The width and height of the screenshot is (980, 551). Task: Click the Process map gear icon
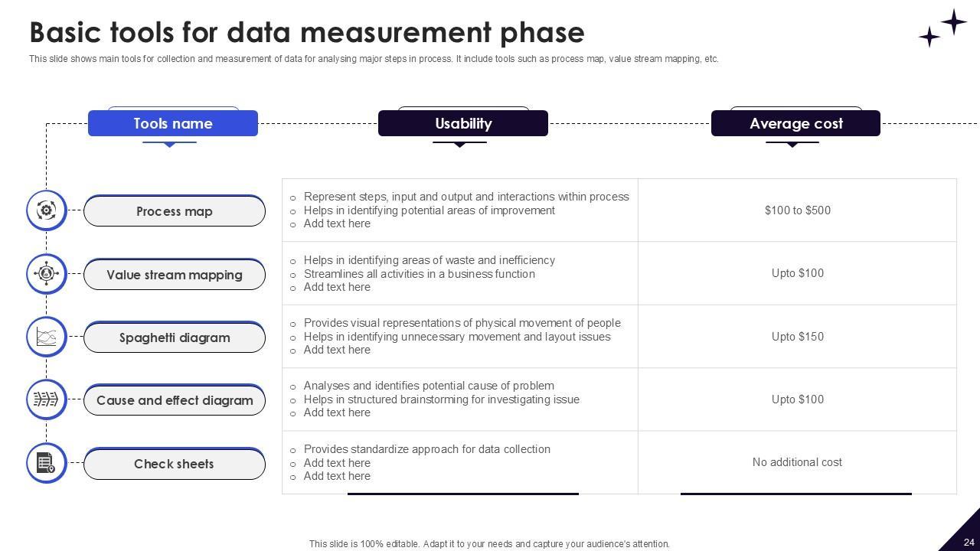[47, 210]
